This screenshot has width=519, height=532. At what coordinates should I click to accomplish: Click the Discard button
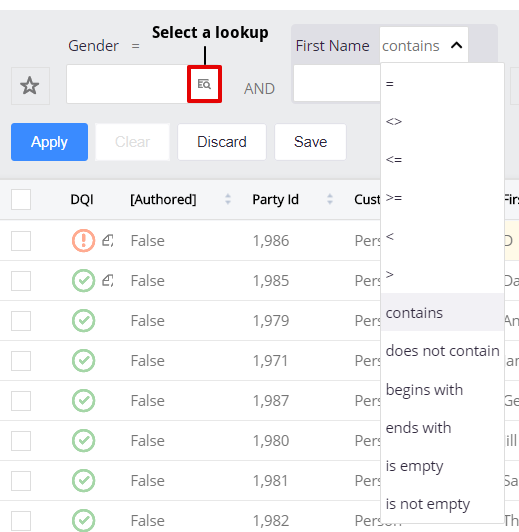click(222, 142)
